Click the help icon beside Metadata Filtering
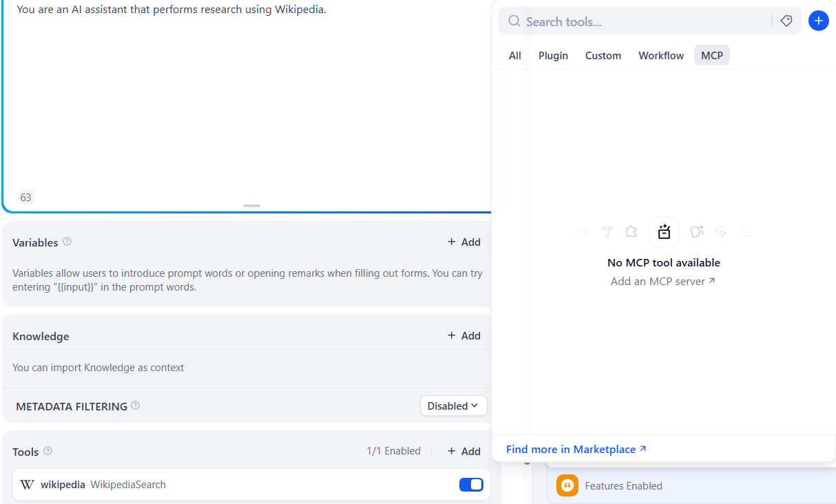This screenshot has width=836, height=504. (x=135, y=406)
